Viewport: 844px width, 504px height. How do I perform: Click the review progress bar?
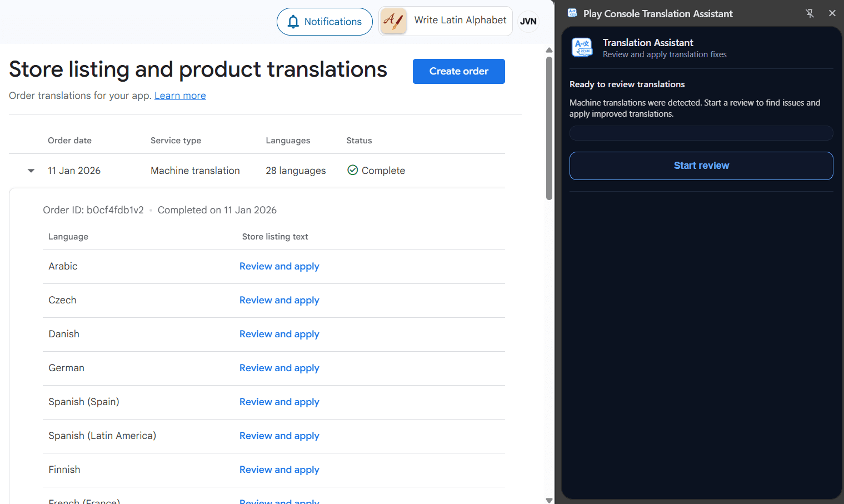(701, 133)
